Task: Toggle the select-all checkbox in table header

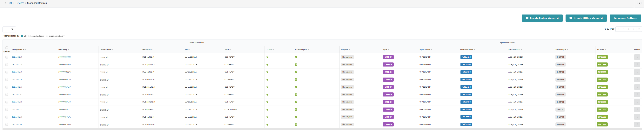Action: (x=7, y=48)
